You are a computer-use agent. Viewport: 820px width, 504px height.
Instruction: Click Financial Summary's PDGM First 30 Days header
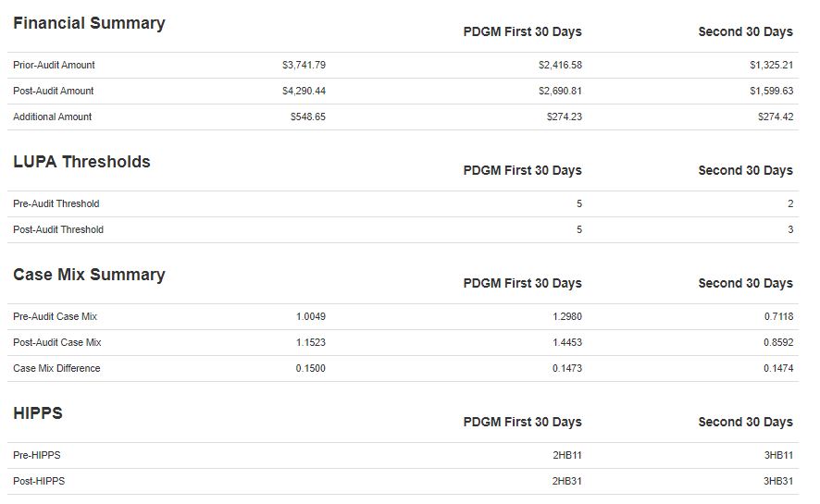pos(522,31)
